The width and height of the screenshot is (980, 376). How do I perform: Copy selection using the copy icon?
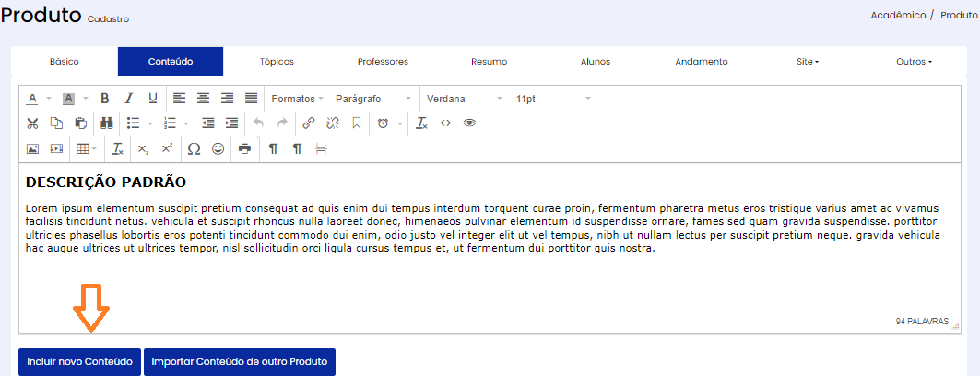(x=56, y=123)
